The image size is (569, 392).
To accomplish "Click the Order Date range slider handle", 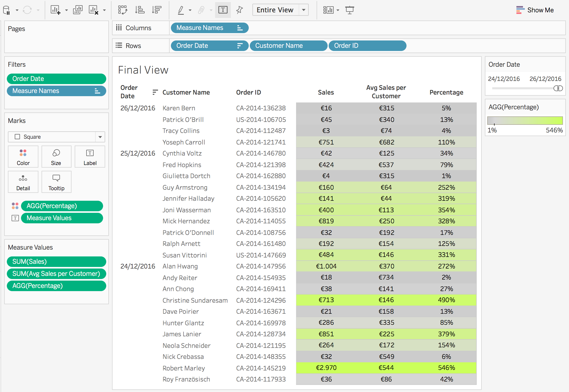I will click(558, 88).
